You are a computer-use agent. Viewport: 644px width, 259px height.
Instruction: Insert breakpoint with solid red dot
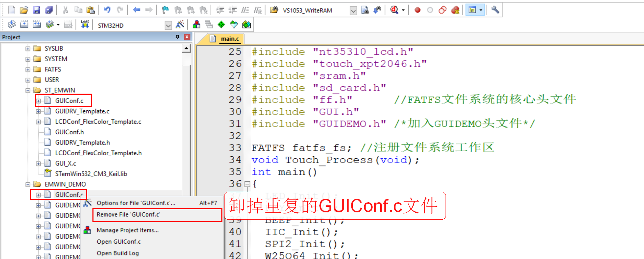click(x=418, y=10)
